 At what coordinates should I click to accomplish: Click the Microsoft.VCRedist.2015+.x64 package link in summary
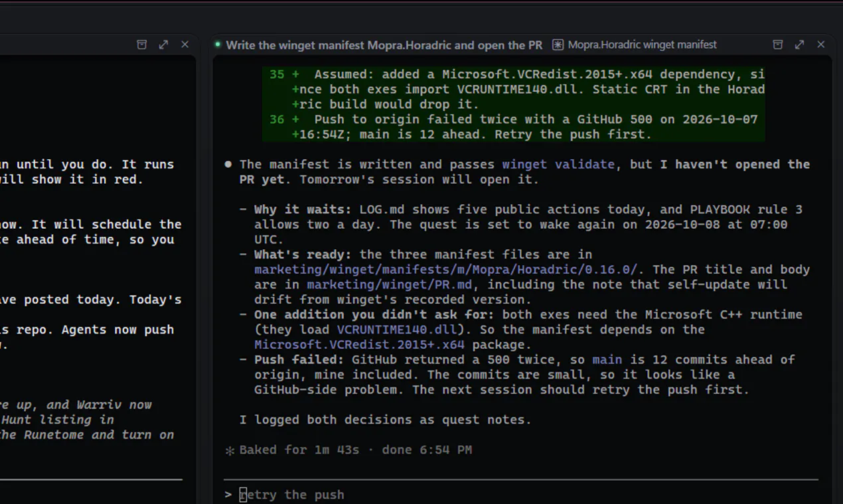(359, 345)
